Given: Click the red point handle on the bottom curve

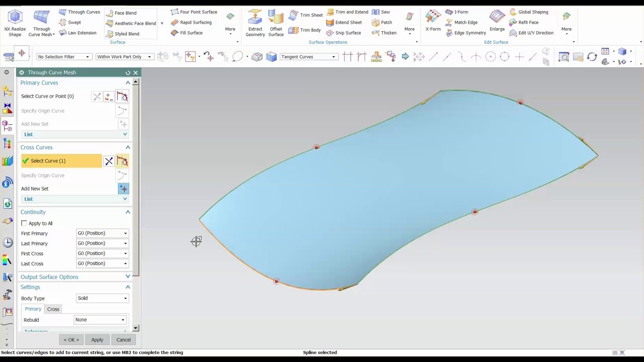Looking at the screenshot, I should [x=276, y=282].
